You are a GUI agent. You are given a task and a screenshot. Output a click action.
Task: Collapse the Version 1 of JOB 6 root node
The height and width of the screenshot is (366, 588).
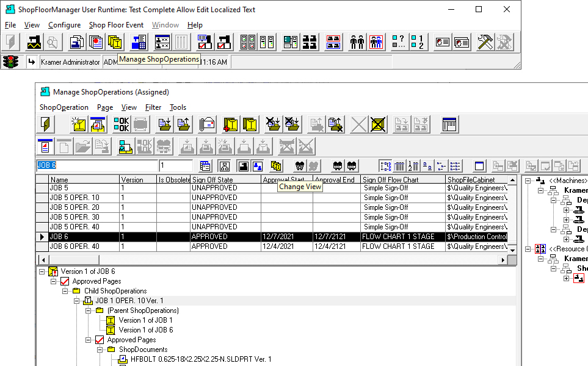42,271
